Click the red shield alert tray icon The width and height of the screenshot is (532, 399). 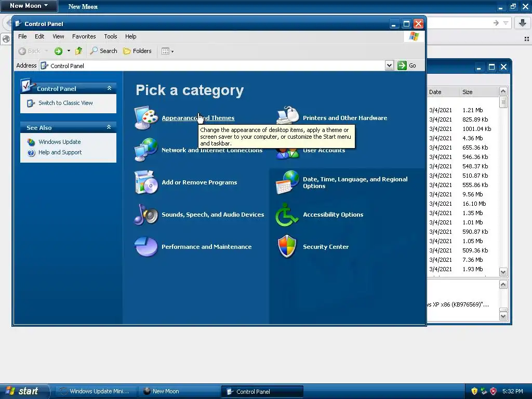point(493,391)
